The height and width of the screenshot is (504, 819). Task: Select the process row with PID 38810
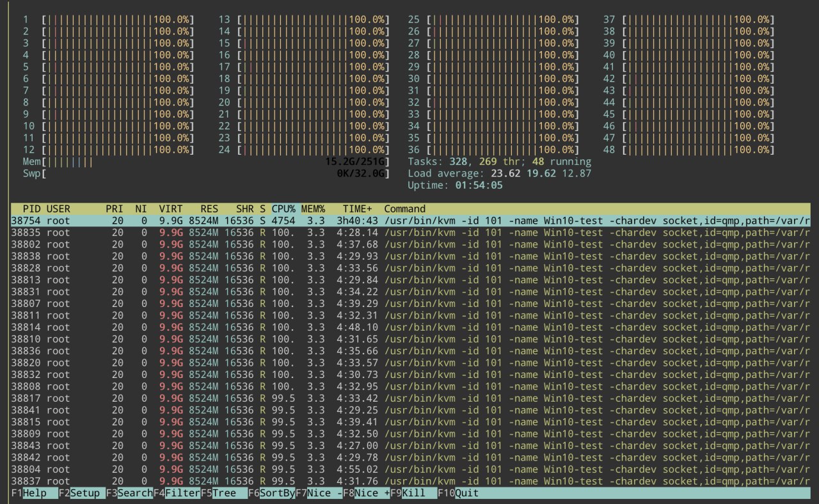pos(410,339)
